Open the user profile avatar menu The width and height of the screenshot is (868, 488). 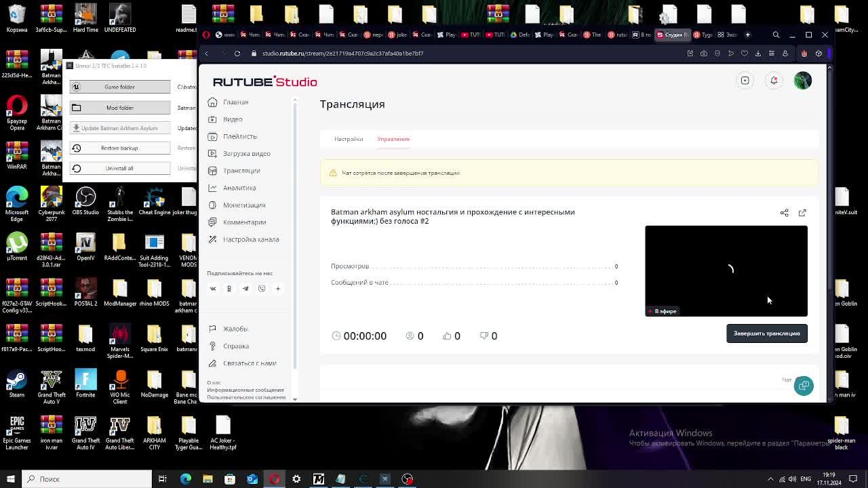click(x=803, y=81)
